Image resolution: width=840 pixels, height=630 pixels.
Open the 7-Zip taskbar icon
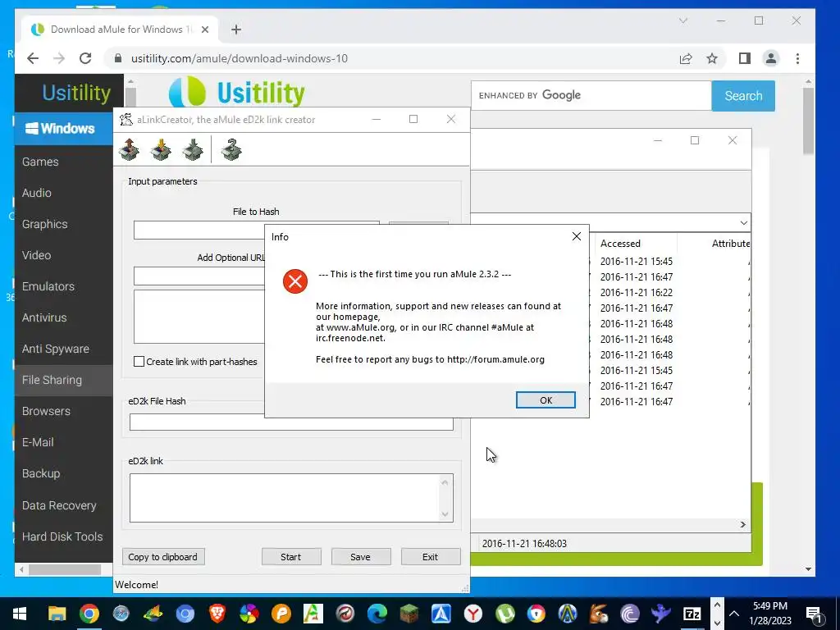(692, 614)
